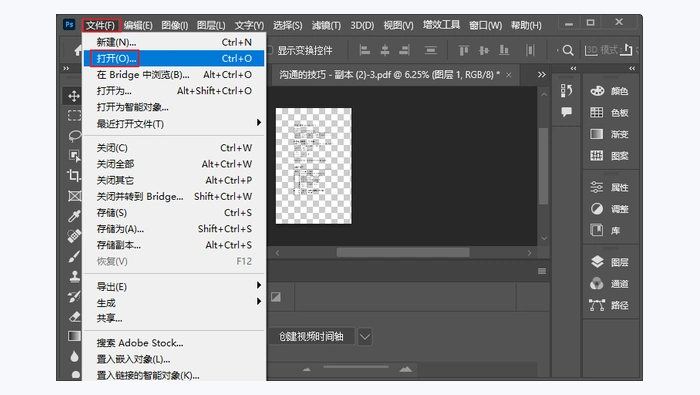Align bottom edges icon
Viewport: 700px width, 395px height.
point(504,50)
